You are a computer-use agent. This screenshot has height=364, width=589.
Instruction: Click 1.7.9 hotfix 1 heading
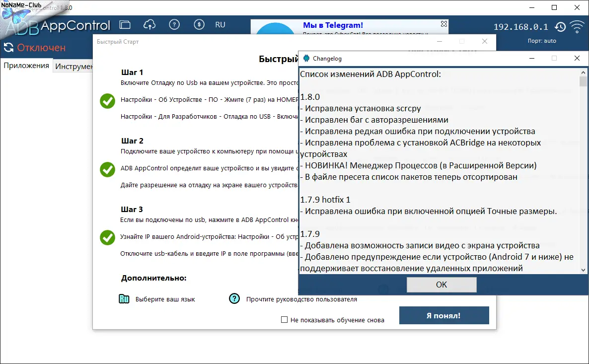[x=325, y=200]
